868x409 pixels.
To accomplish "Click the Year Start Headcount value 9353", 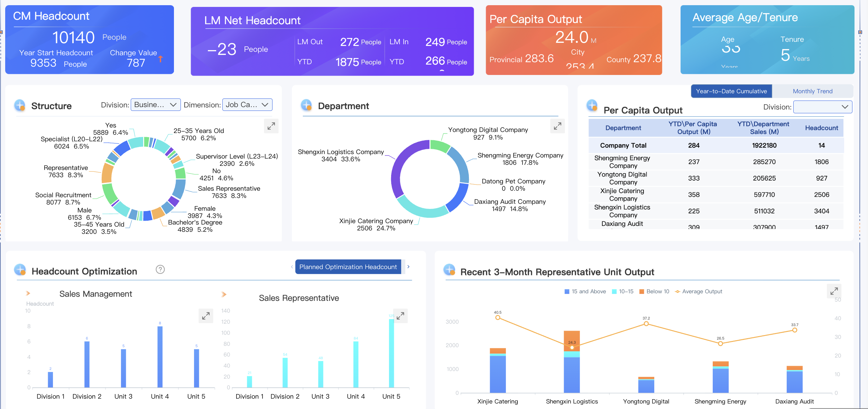I will (x=43, y=63).
